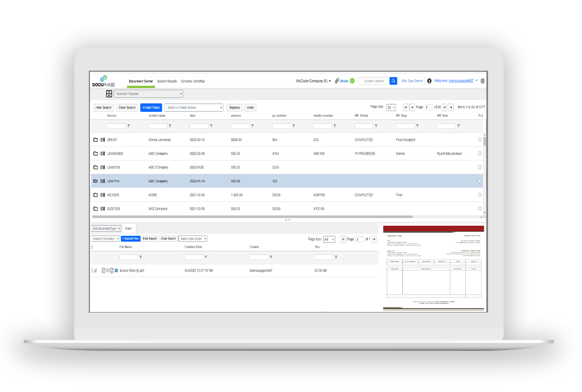Viewport: 582px width, 392px height.
Task: Check the box on highlighted row LSM1114
Action: (x=480, y=181)
